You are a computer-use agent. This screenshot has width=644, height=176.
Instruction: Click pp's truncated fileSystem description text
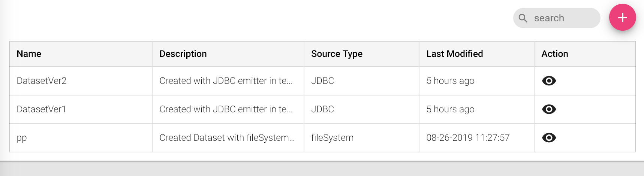click(x=227, y=138)
